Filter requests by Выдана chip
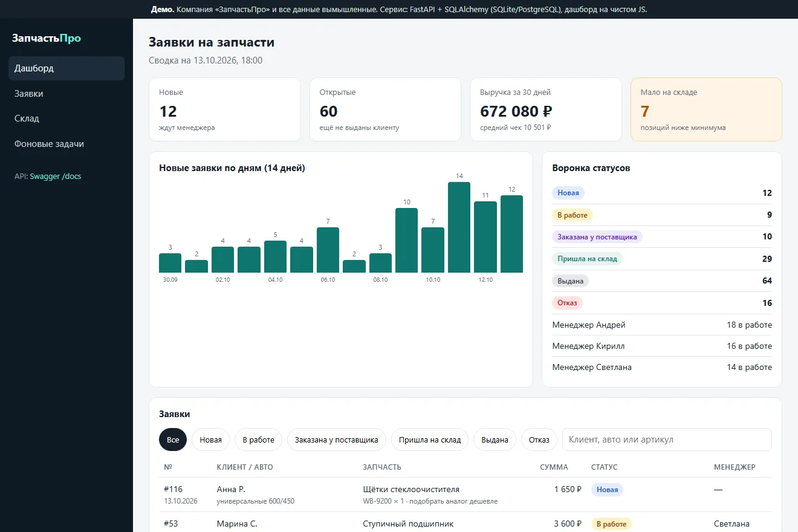798x532 pixels. [x=495, y=440]
